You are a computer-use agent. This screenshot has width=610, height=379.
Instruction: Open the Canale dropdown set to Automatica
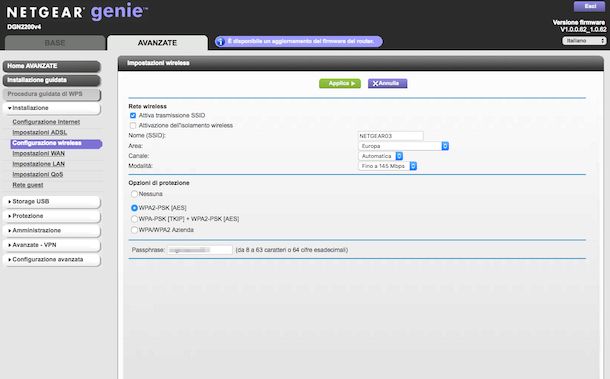click(380, 156)
